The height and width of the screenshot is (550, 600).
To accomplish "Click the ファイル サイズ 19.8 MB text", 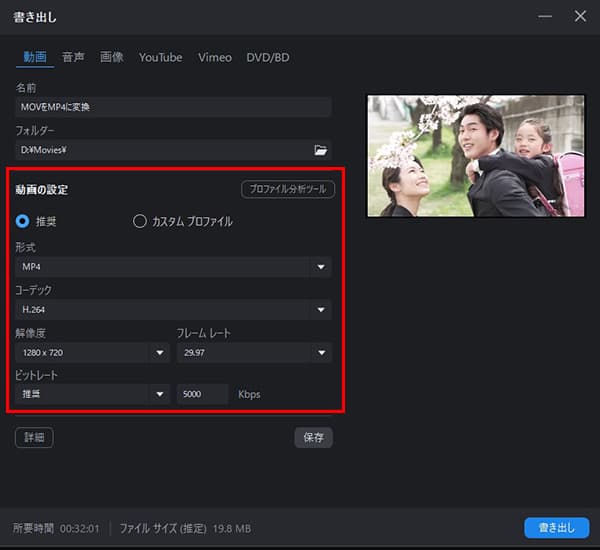I will click(x=185, y=529).
